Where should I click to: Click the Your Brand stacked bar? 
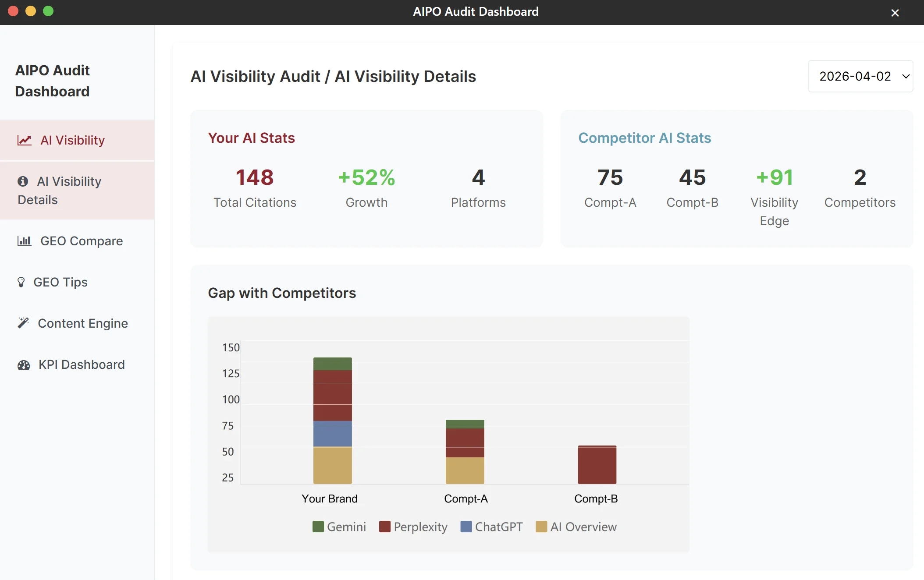point(333,421)
